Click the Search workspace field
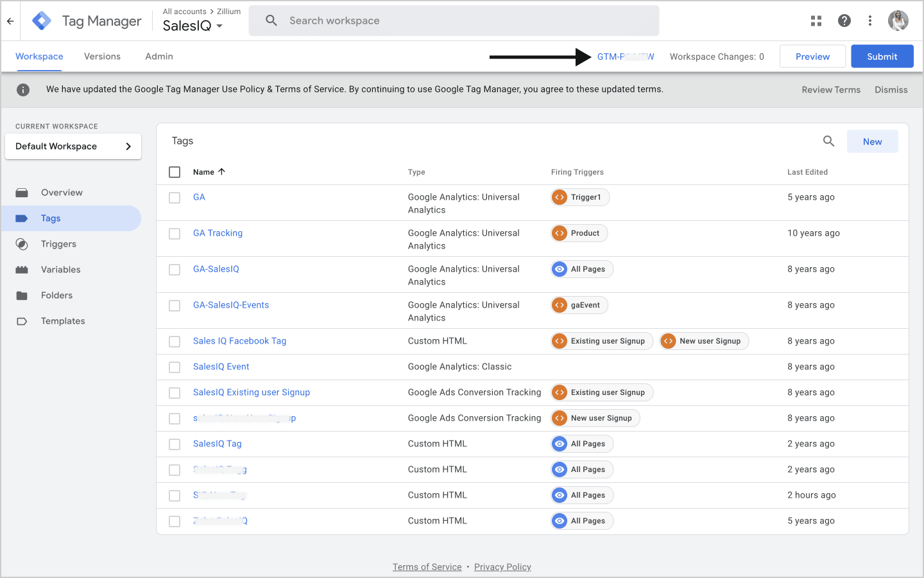The height and width of the screenshot is (578, 924). [x=454, y=21]
